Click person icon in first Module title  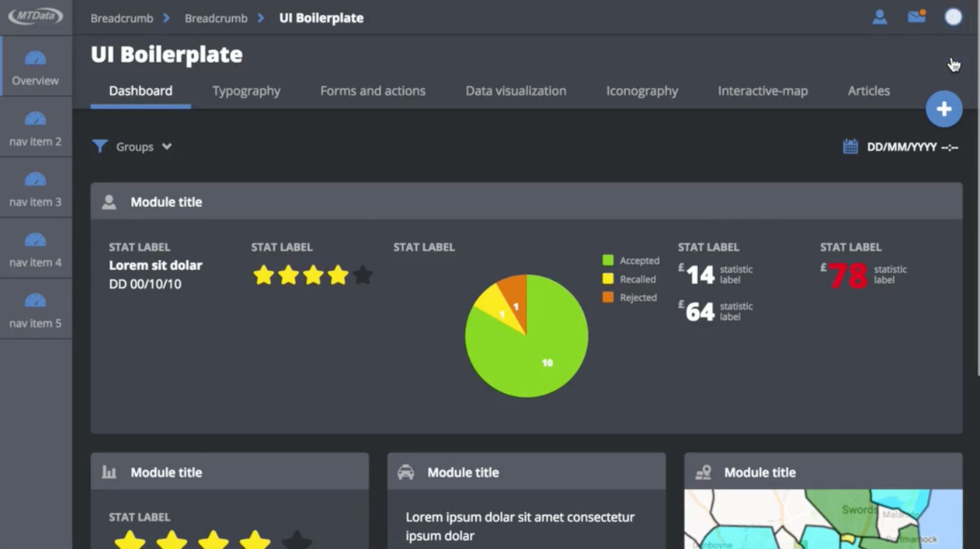click(109, 202)
